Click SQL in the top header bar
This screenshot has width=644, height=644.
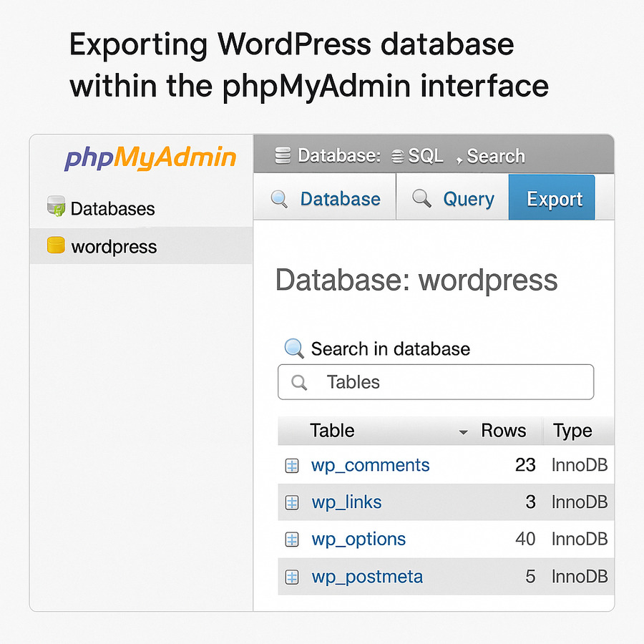[426, 156]
